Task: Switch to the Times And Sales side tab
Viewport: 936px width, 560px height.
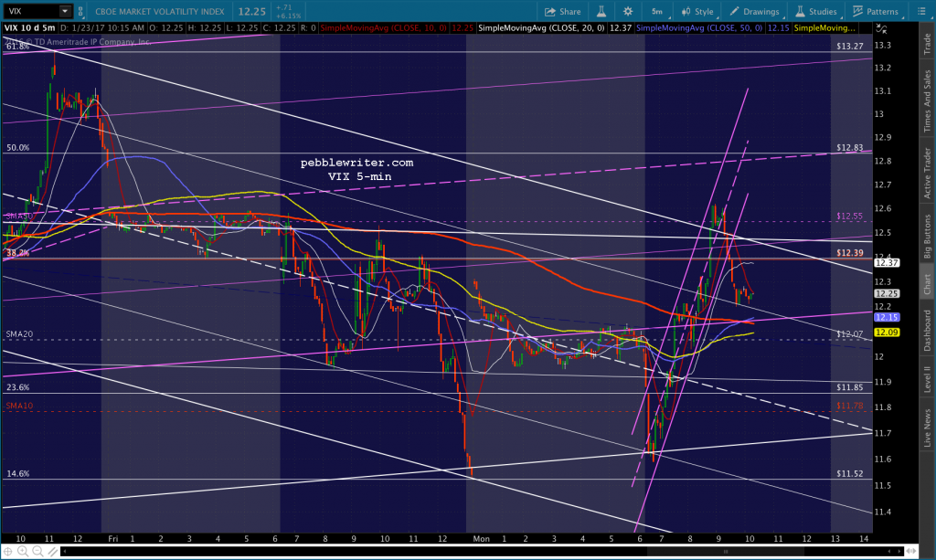Action: (x=927, y=100)
